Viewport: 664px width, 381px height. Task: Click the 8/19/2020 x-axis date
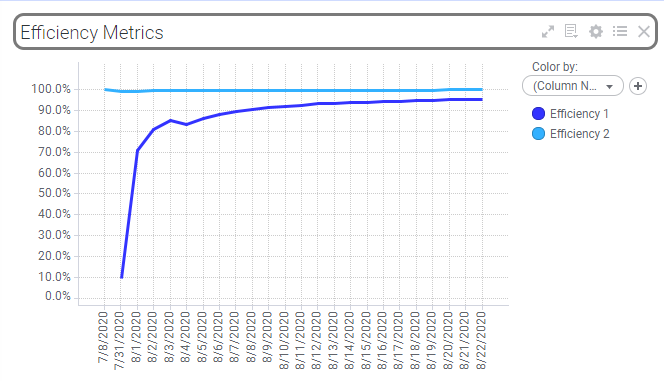(432, 341)
